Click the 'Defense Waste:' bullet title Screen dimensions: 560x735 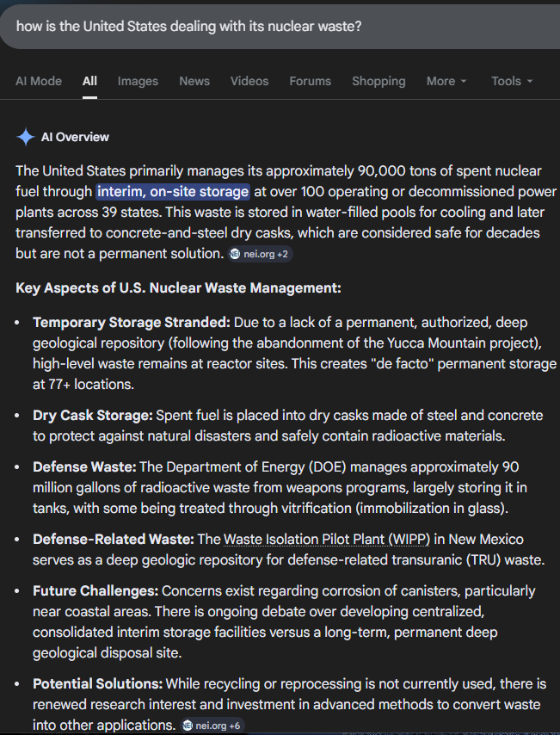pos(84,466)
